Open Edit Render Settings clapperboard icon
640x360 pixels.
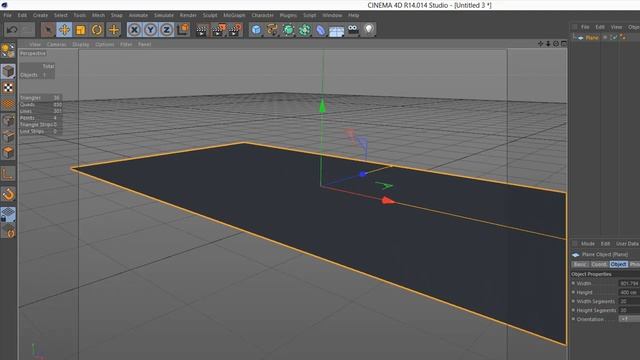pos(235,30)
